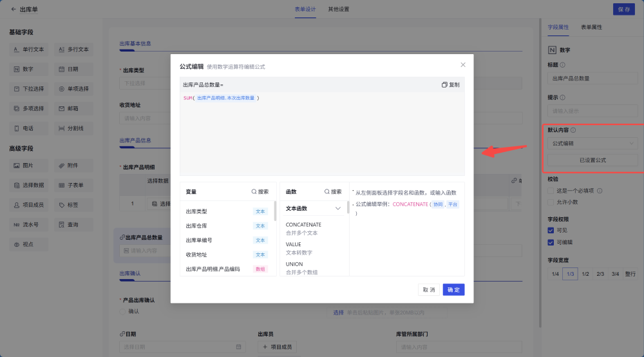
Task: Open the 公式编辑 default content dropdown
Action: (592, 144)
